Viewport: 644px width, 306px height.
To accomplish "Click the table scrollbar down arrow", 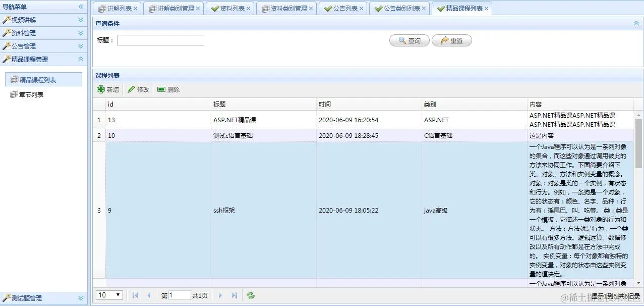I will (x=639, y=283).
